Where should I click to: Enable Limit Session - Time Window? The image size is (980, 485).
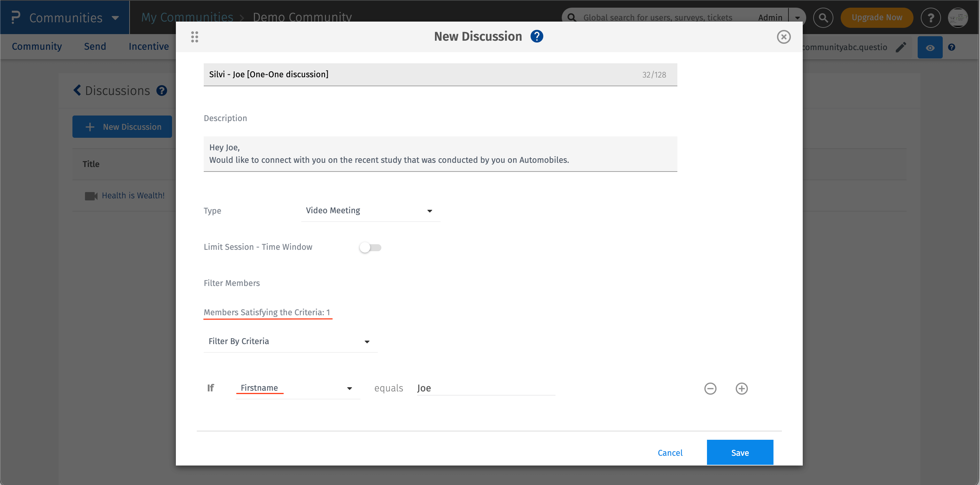point(370,247)
